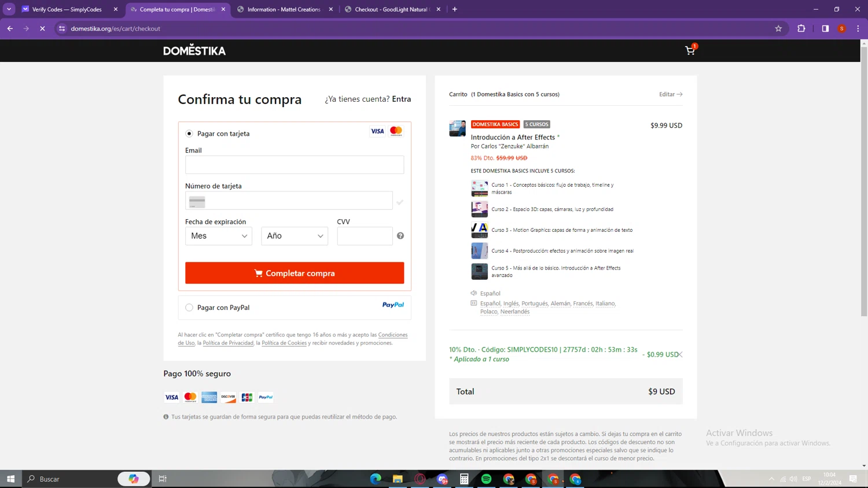Launch Microsoft Edge from taskbar
The image size is (868, 488).
[376, 479]
